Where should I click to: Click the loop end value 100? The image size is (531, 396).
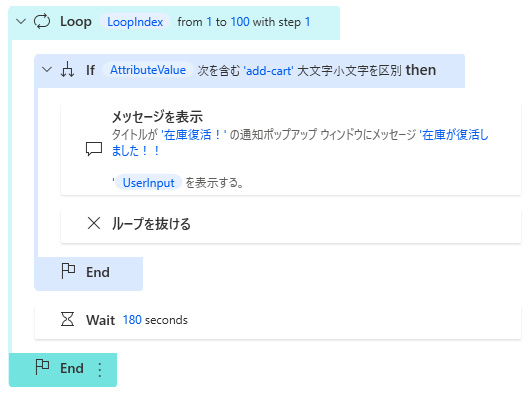(x=240, y=22)
